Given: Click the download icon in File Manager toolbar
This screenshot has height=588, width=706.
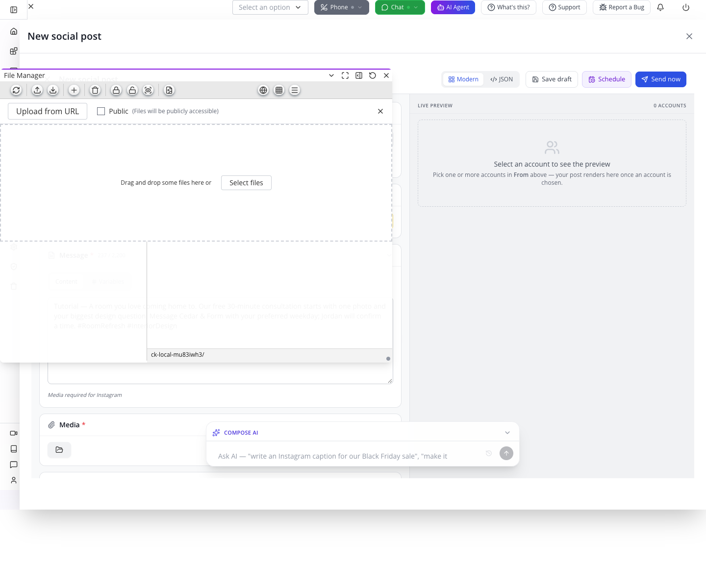Looking at the screenshot, I should pyautogui.click(x=53, y=90).
